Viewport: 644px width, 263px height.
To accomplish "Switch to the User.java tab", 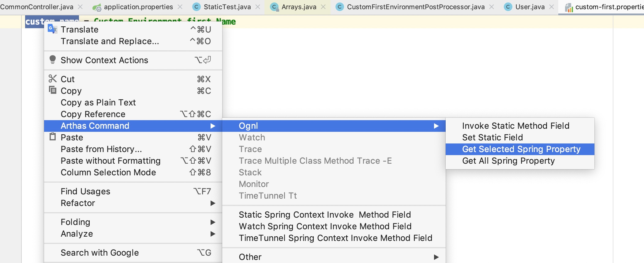I will click(530, 7).
